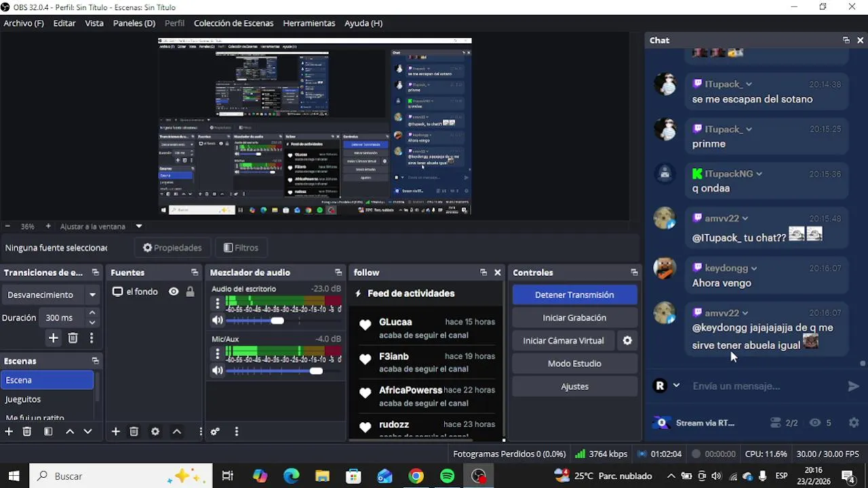The width and height of the screenshot is (868, 488).
Task: Pop out the Chat dock
Action: pyautogui.click(x=846, y=41)
